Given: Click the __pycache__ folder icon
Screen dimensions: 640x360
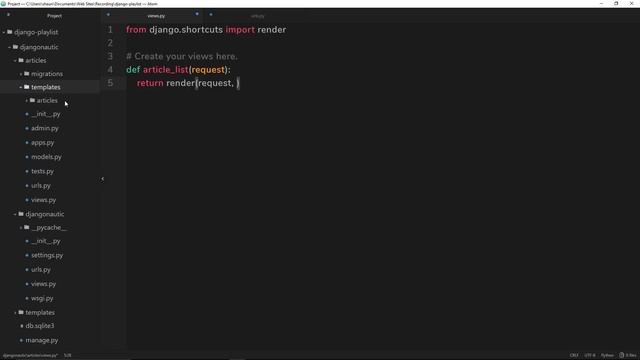Looking at the screenshot, I should click(x=27, y=227).
